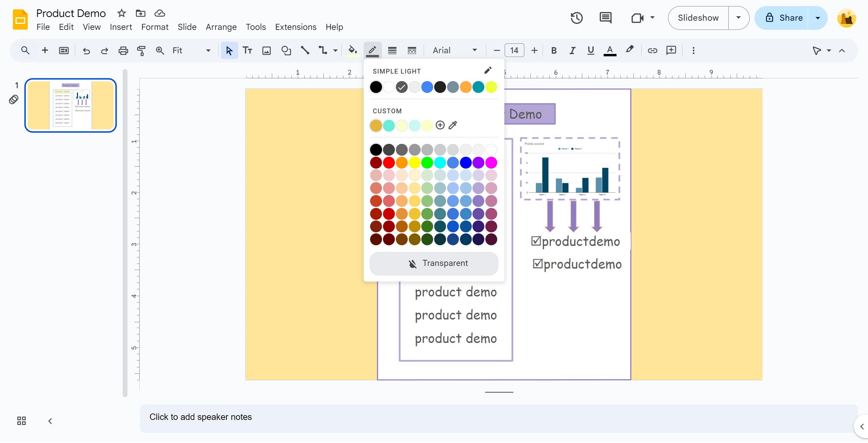Click the fill color paint bucket
868x443 pixels.
(353, 51)
